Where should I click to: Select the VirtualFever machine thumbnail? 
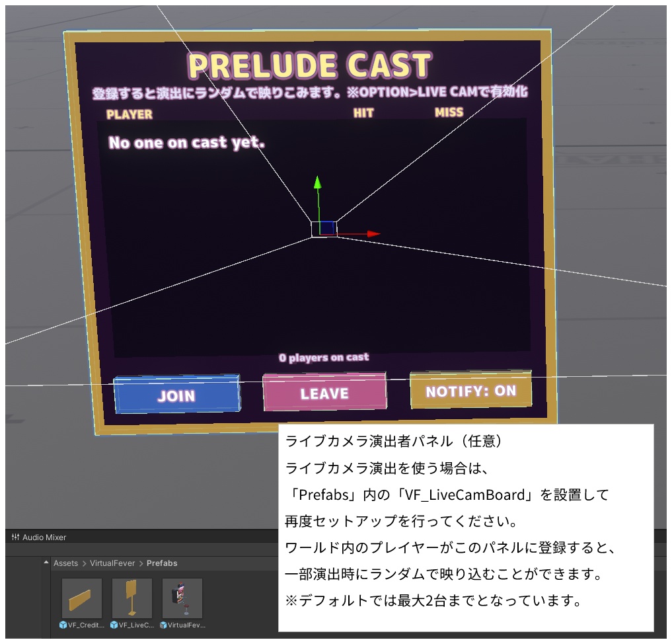pyautogui.click(x=182, y=598)
